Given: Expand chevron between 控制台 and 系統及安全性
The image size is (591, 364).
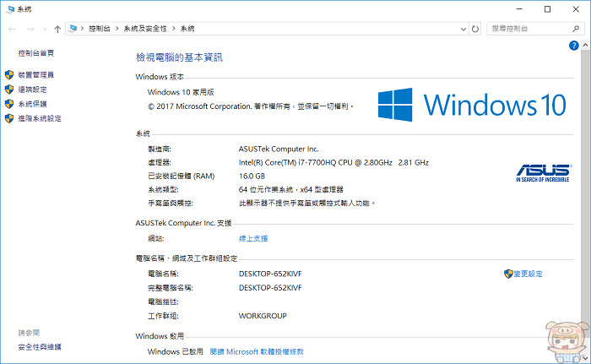Looking at the screenshot, I should [117, 29].
